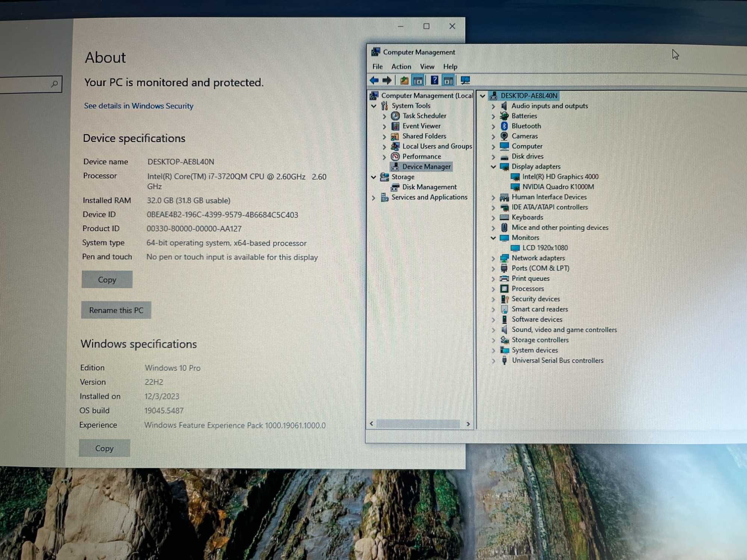
Task: Collapse the Monitors category
Action: 493,238
